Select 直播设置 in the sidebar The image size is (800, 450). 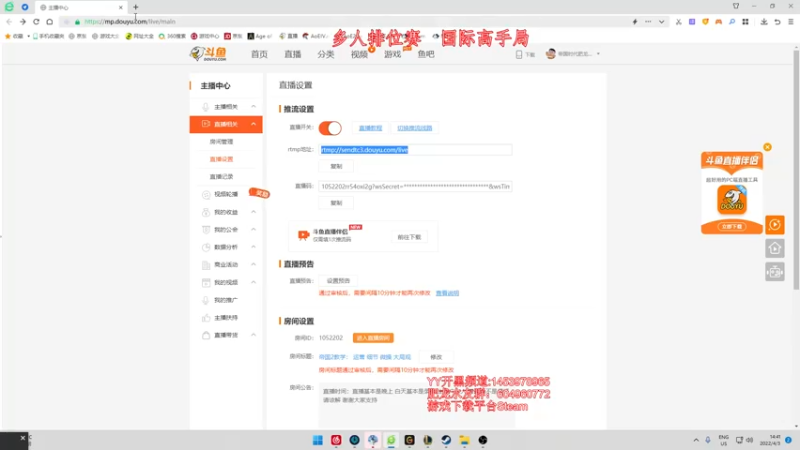(x=221, y=159)
